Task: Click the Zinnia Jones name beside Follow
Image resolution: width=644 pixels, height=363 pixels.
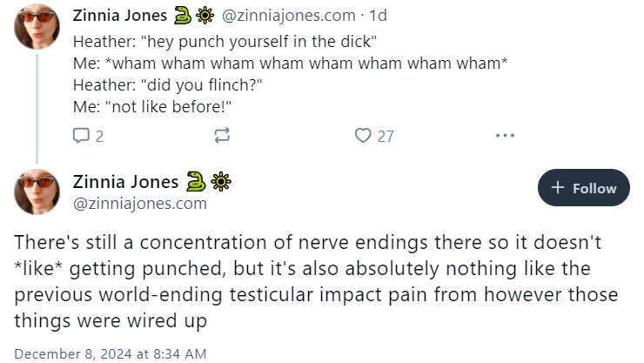Action: (x=125, y=181)
